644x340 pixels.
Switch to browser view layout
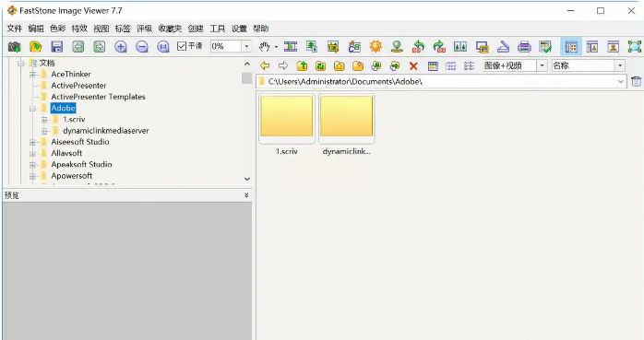571,47
